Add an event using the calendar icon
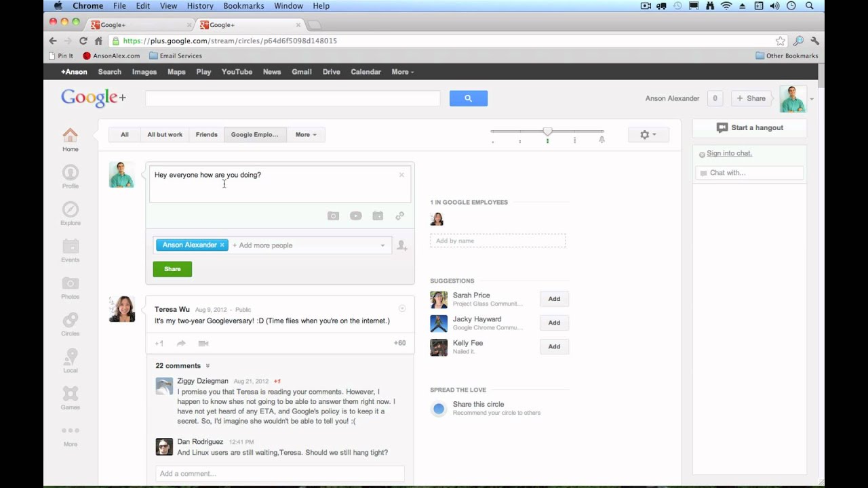 click(x=378, y=216)
